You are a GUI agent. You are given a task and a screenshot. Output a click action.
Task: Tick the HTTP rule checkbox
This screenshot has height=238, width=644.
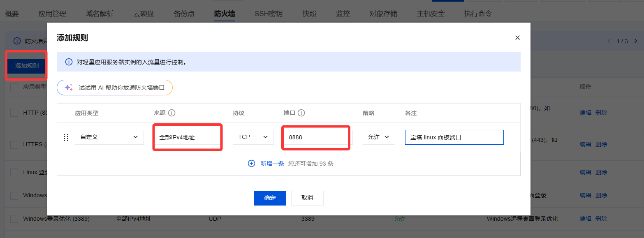pos(14,113)
